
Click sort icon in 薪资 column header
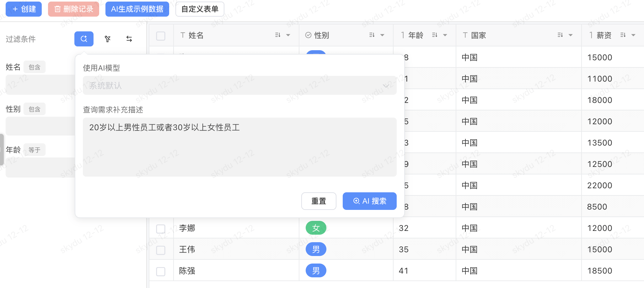(623, 35)
